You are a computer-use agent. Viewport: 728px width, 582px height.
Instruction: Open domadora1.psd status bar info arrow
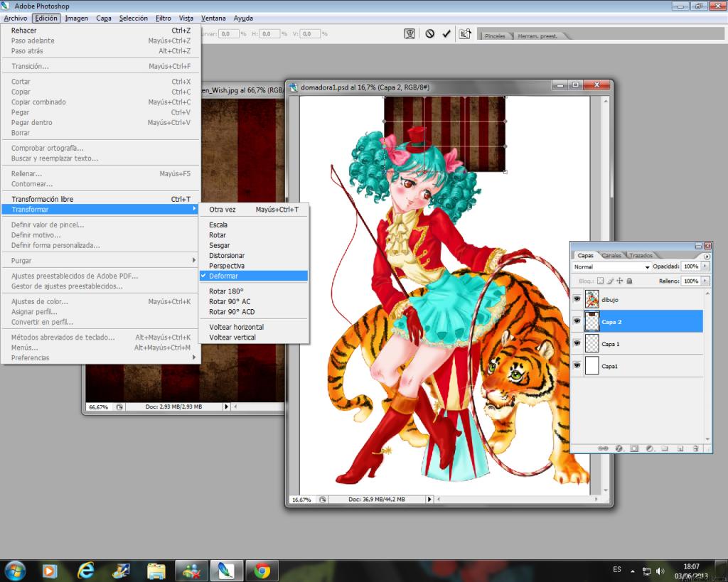[429, 500]
